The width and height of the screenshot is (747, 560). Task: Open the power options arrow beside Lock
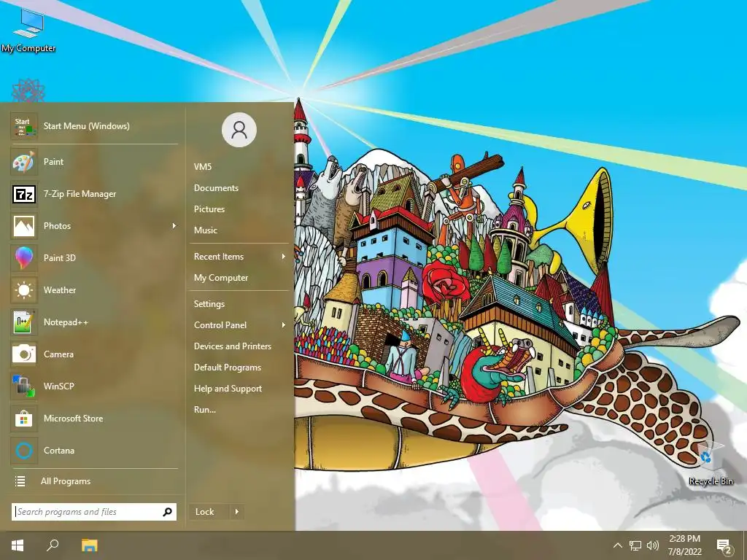[x=237, y=512]
